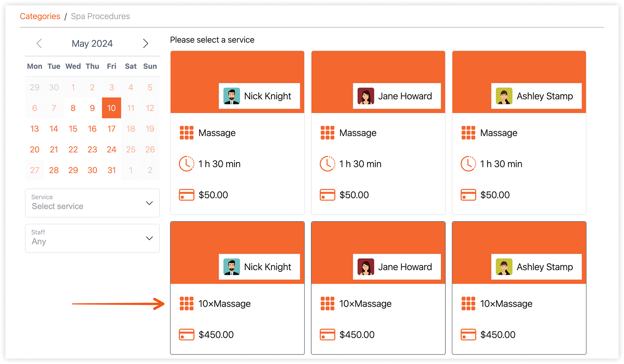This screenshot has height=364, width=624.
Task: Choose May 17 on the calendar
Action: [112, 129]
